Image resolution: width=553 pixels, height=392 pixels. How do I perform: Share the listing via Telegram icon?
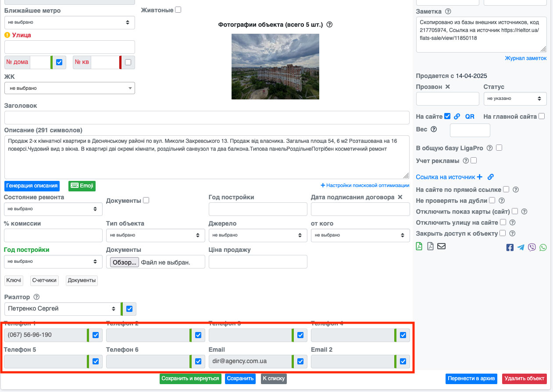pyautogui.click(x=521, y=247)
